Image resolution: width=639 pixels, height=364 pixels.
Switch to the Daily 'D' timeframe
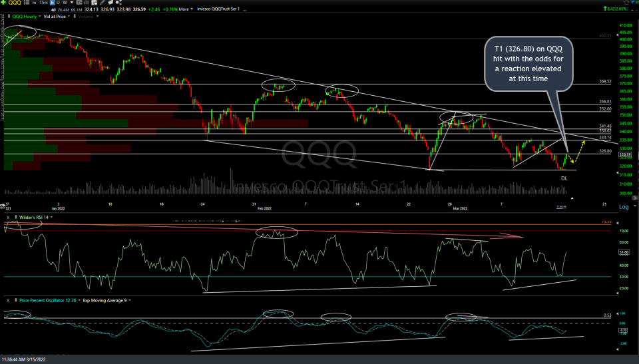(x=59, y=3)
